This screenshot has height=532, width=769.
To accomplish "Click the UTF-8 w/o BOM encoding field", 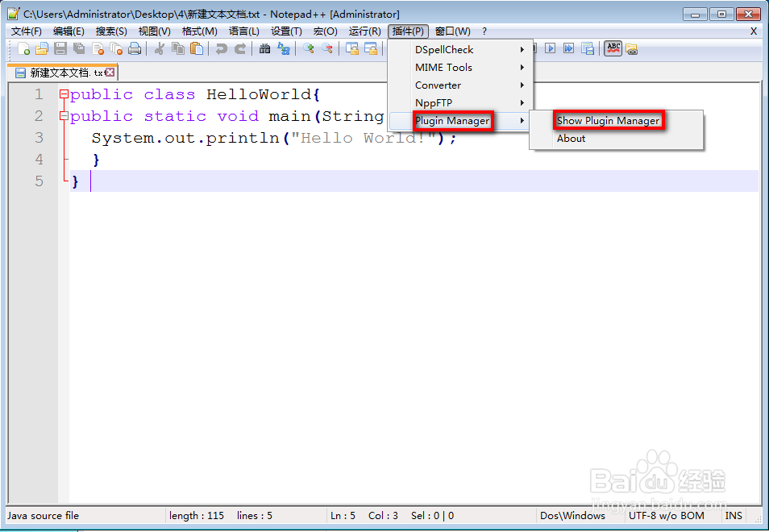I will pos(667,515).
